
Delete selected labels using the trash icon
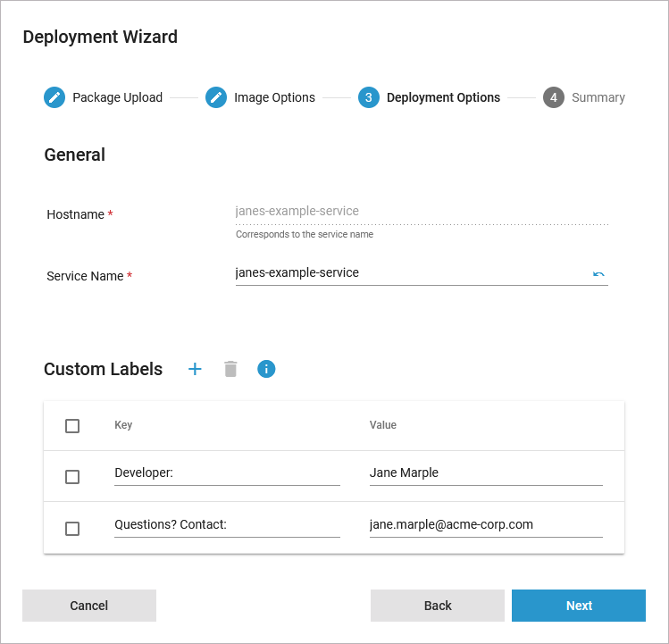coord(230,369)
